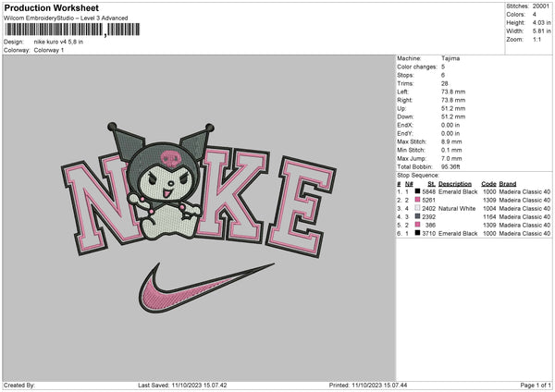Click the Width value '5.81 in'
The image size is (555, 392).
coord(541,31)
